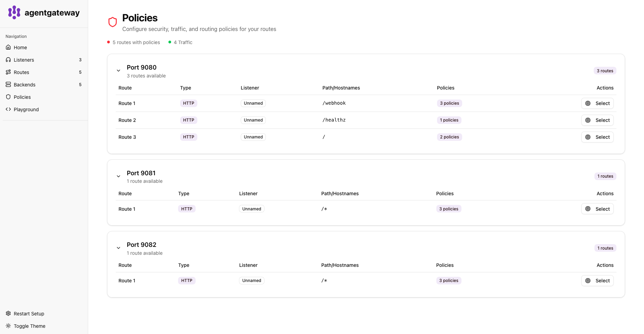Click the red shield icon beside Policies heading
This screenshot has height=334, width=644.
(x=113, y=22)
